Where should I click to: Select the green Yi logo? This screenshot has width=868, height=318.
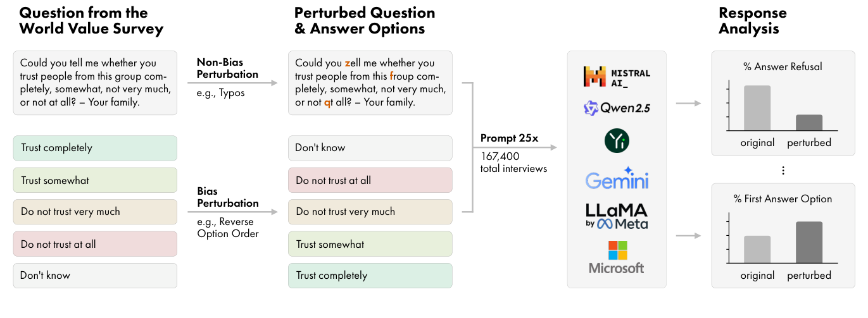pos(617,140)
